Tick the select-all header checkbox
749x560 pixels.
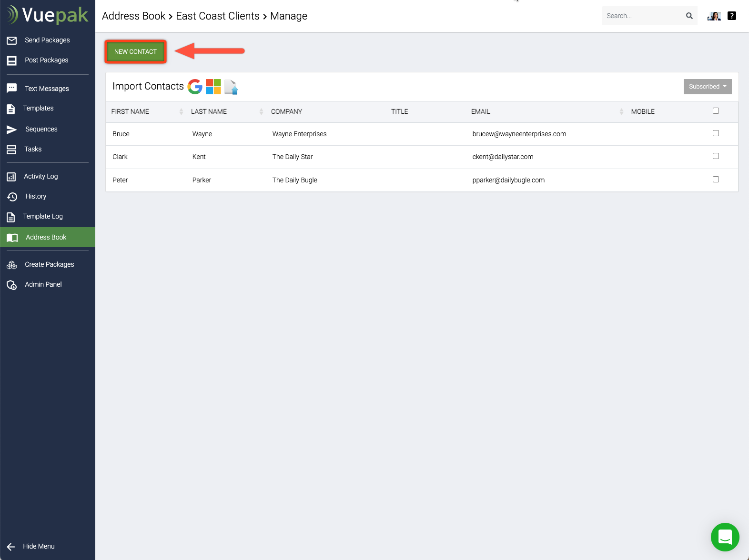tap(716, 111)
